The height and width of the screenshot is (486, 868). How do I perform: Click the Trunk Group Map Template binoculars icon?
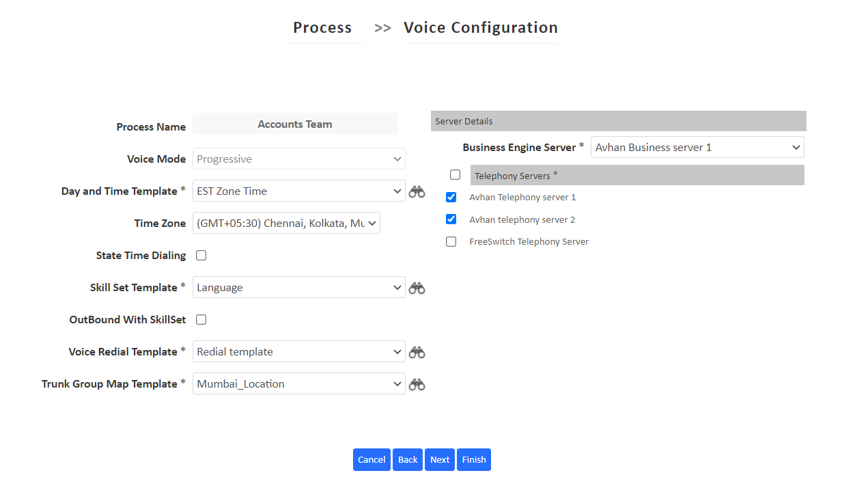(x=417, y=383)
